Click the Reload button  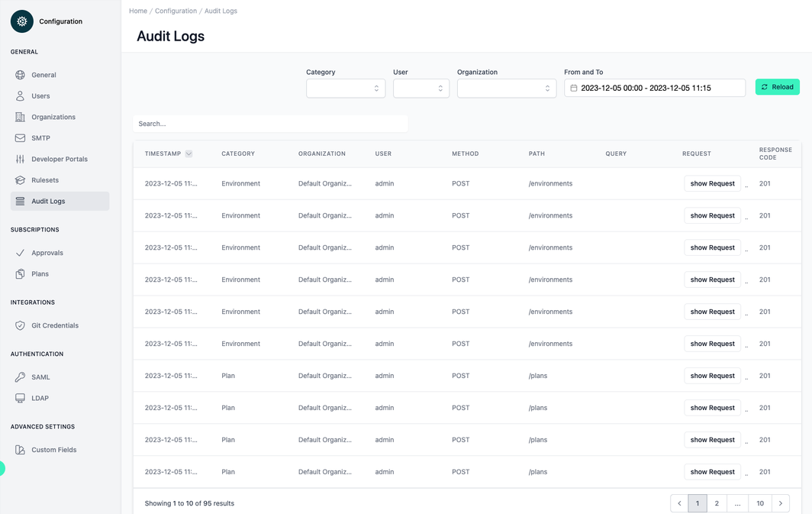[777, 86]
